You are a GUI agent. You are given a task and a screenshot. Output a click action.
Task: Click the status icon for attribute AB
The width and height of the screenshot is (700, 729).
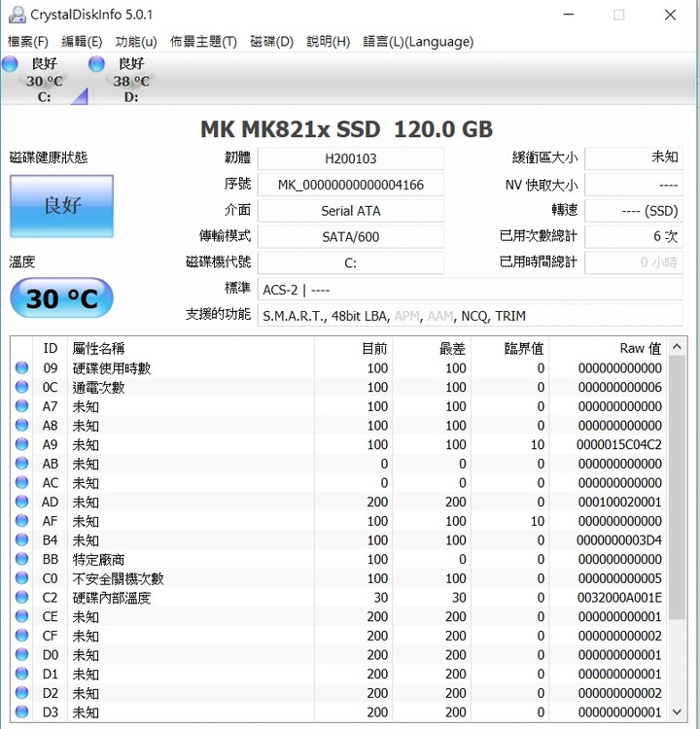point(21,463)
